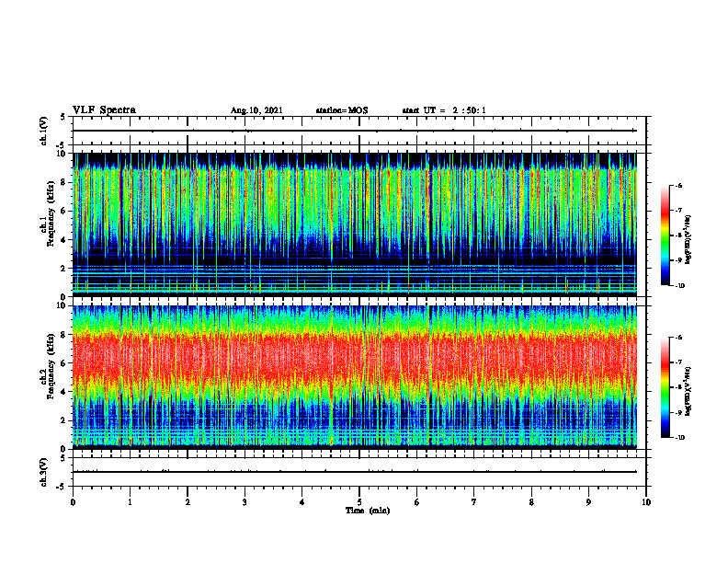The image size is (728, 563).
Task: Click ch.1 "Frequency (kHz)" axis label
Action: tap(51, 213)
